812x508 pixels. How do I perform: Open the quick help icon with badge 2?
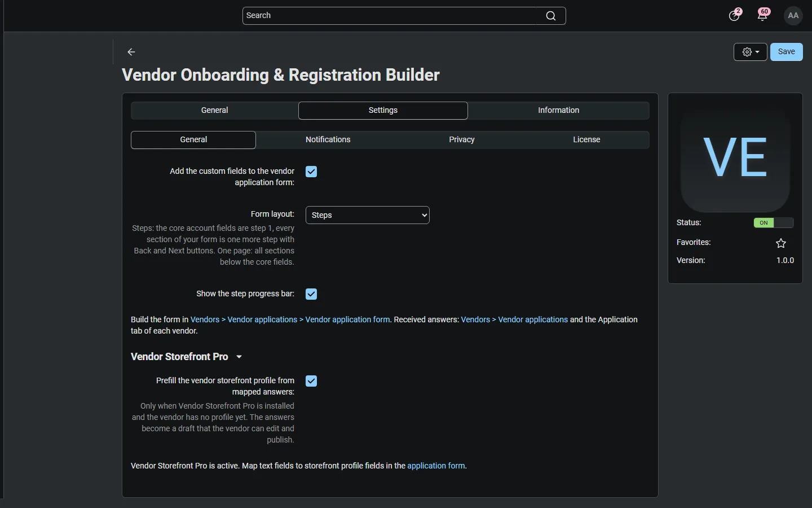[x=734, y=15]
